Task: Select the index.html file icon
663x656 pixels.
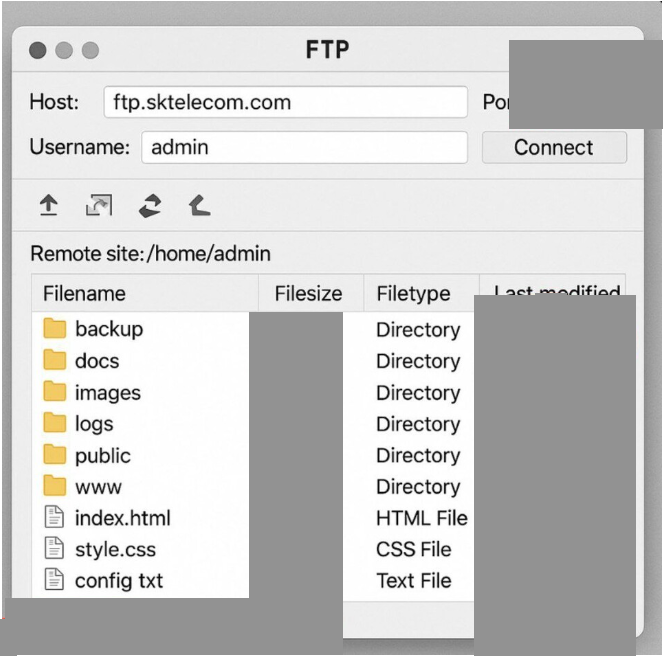Action: [54, 517]
